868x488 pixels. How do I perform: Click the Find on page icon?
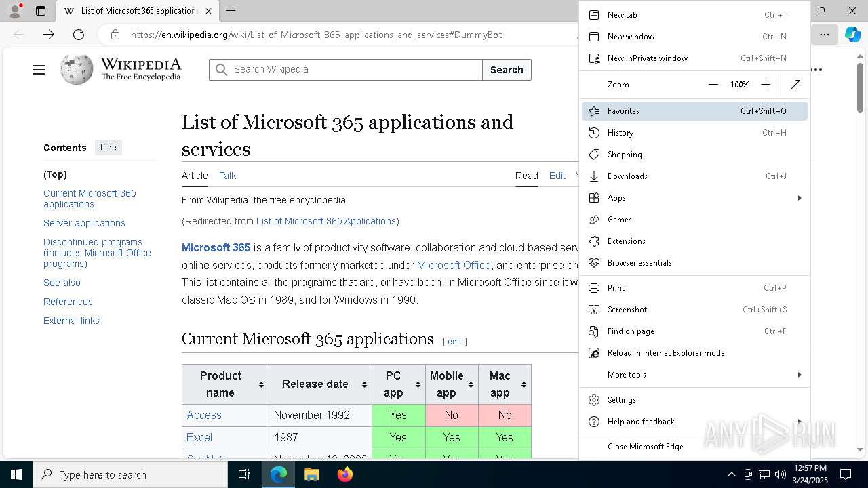coord(594,331)
